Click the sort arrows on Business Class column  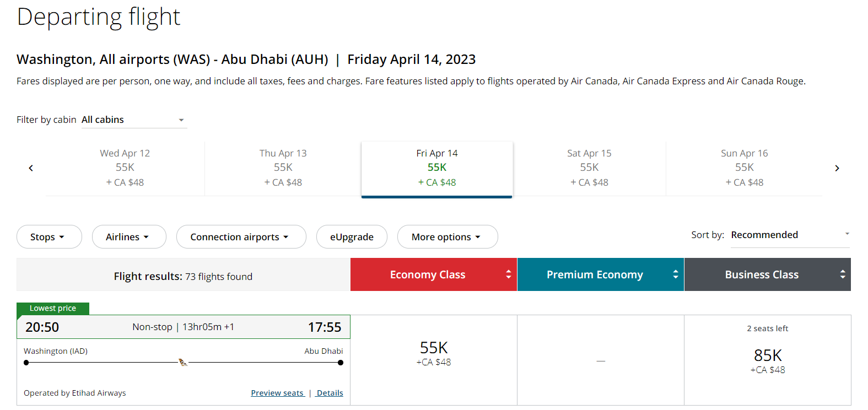[x=842, y=274]
